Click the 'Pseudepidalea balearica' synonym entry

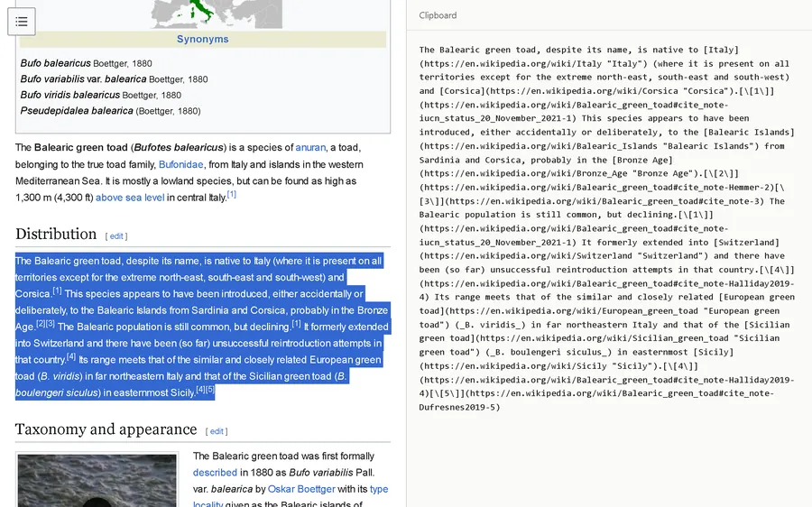coord(110,111)
